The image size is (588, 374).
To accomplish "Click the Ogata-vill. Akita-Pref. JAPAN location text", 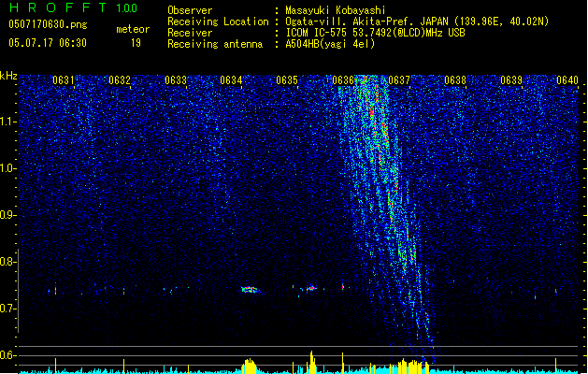I will (x=417, y=22).
